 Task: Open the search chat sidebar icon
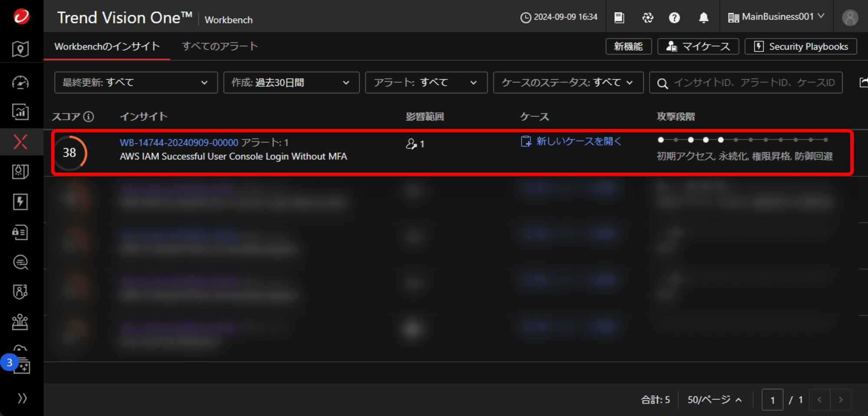pos(20,262)
